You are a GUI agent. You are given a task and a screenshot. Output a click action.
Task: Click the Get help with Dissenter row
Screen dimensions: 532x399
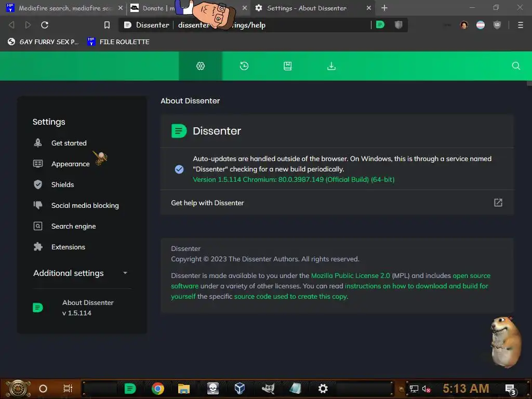pos(337,203)
